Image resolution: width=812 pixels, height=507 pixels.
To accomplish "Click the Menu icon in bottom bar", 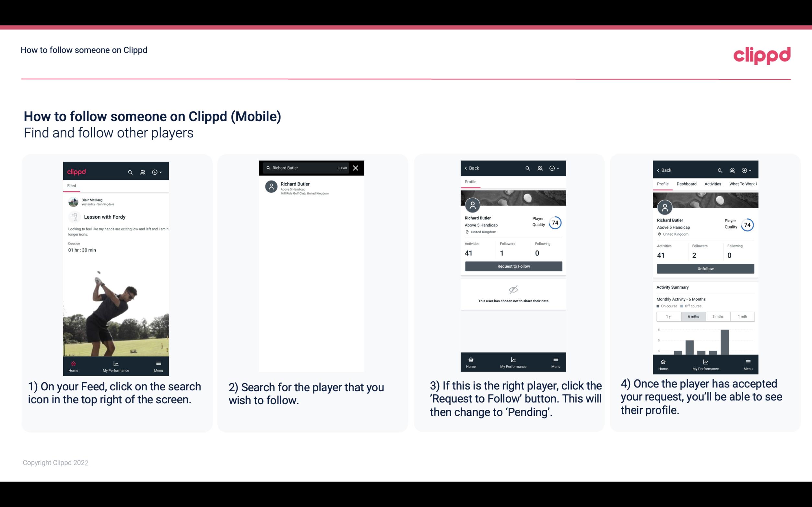I will coord(158,363).
